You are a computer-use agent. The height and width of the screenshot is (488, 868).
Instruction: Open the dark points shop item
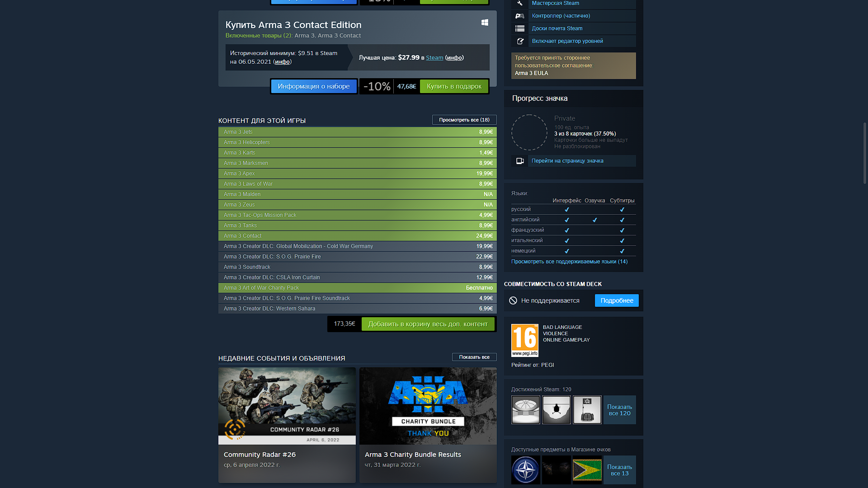556,470
